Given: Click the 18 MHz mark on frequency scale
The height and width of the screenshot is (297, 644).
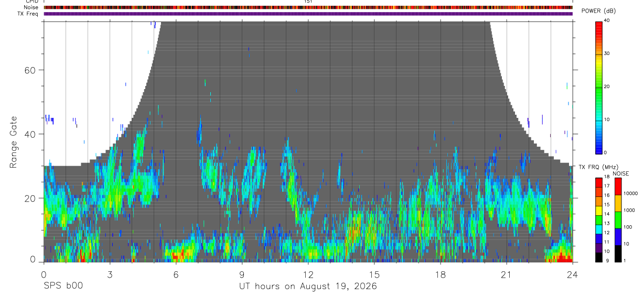Looking at the screenshot, I should tap(606, 177).
